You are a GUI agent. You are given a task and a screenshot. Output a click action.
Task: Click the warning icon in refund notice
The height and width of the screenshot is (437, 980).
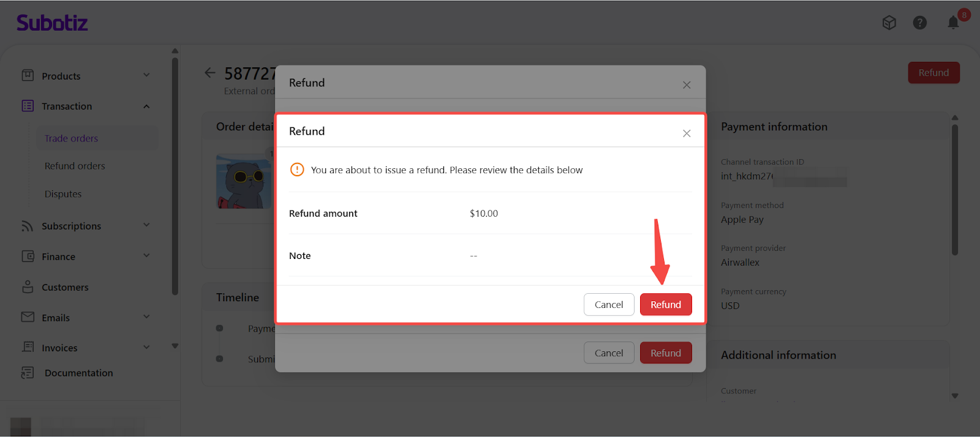pyautogui.click(x=297, y=170)
